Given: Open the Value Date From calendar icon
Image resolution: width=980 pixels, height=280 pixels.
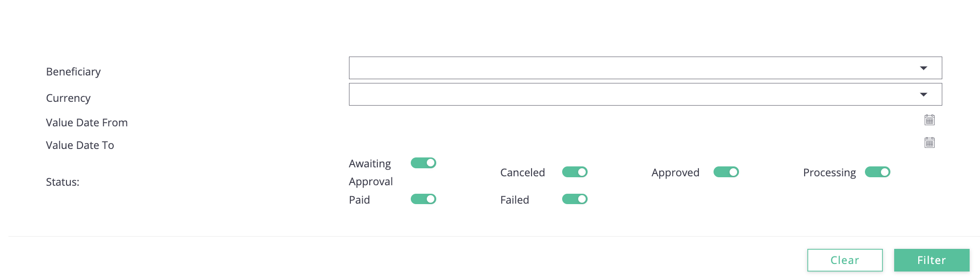Looking at the screenshot, I should coord(929,120).
